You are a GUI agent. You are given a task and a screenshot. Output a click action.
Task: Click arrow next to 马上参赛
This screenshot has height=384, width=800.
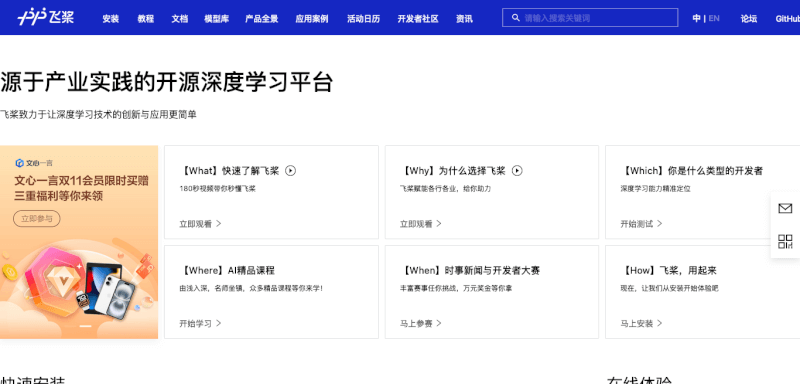(x=439, y=323)
